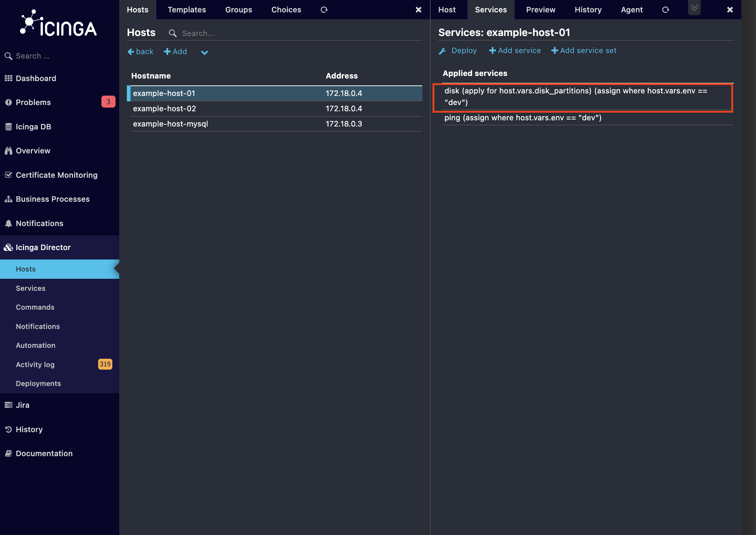
Task: Open Deployments in the Director submenu
Action: (x=38, y=383)
